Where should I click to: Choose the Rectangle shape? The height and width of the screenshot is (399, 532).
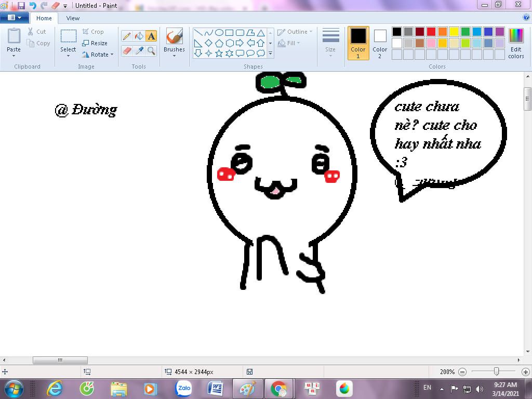point(229,33)
